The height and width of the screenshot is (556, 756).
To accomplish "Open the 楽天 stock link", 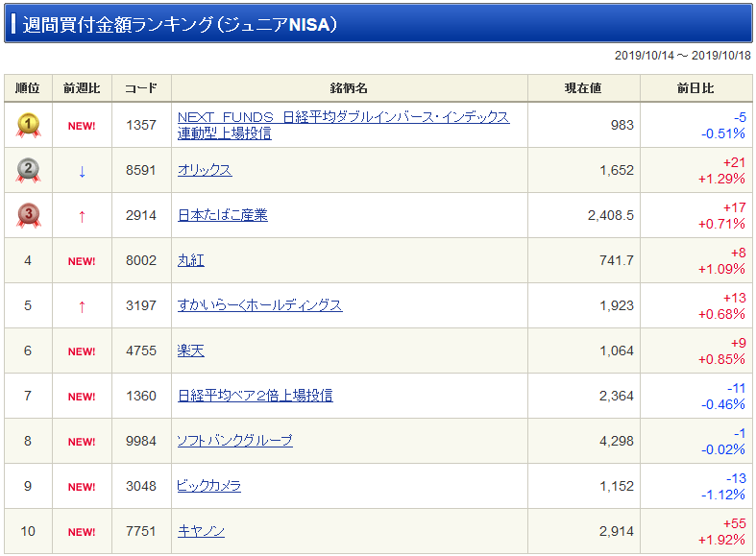I will [191, 351].
